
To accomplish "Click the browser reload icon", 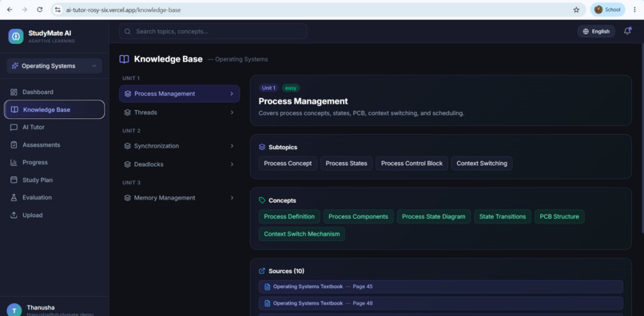I will [40, 10].
